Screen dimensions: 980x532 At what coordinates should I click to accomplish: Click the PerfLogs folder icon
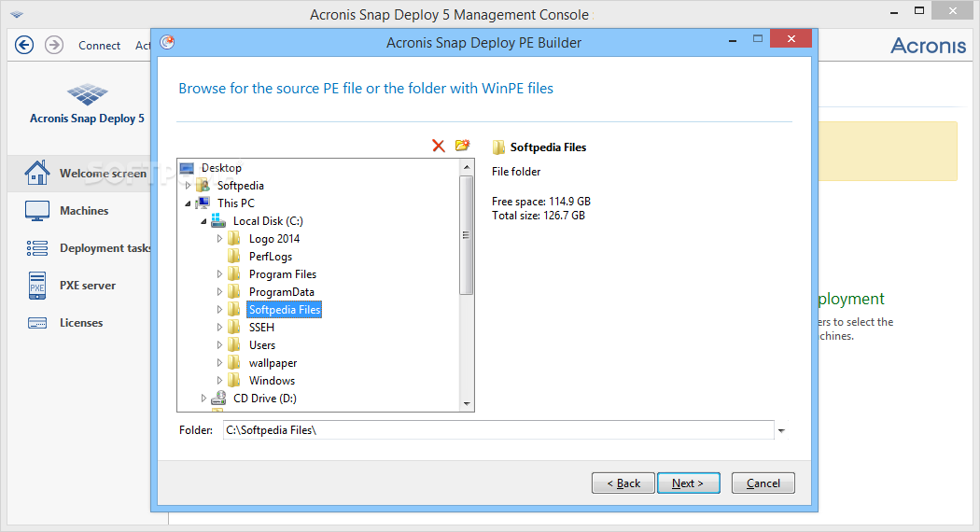(233, 257)
